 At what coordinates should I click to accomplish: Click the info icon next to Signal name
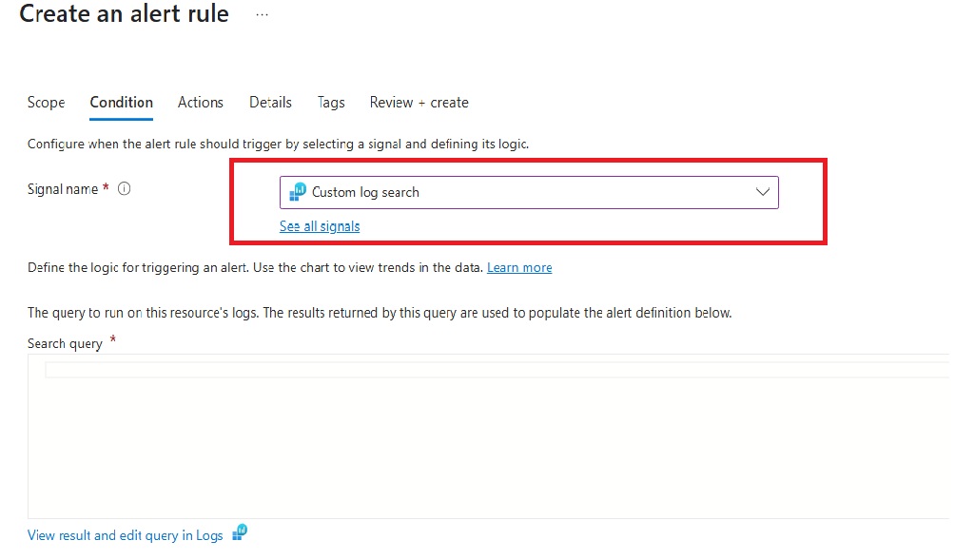click(124, 188)
